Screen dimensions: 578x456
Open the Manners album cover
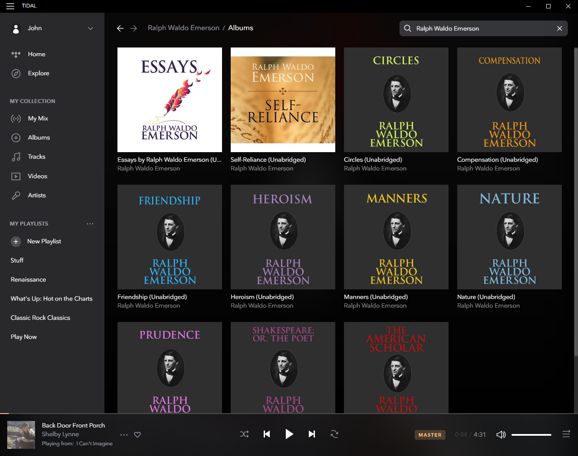396,237
